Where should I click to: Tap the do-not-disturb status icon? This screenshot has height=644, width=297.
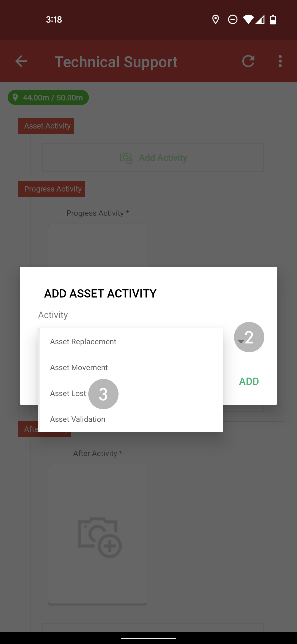tap(233, 20)
